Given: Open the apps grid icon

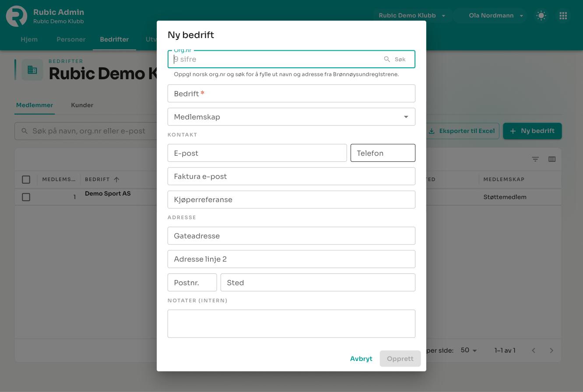Looking at the screenshot, I should (x=563, y=16).
